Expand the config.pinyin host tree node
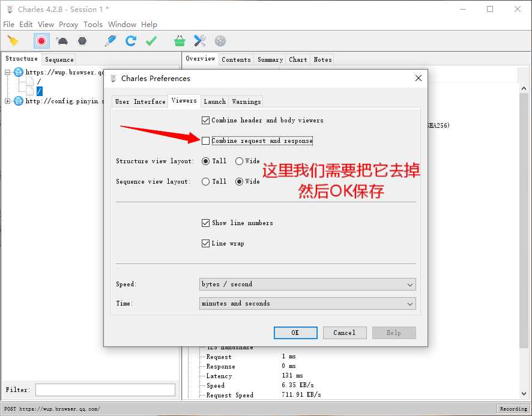 point(7,101)
